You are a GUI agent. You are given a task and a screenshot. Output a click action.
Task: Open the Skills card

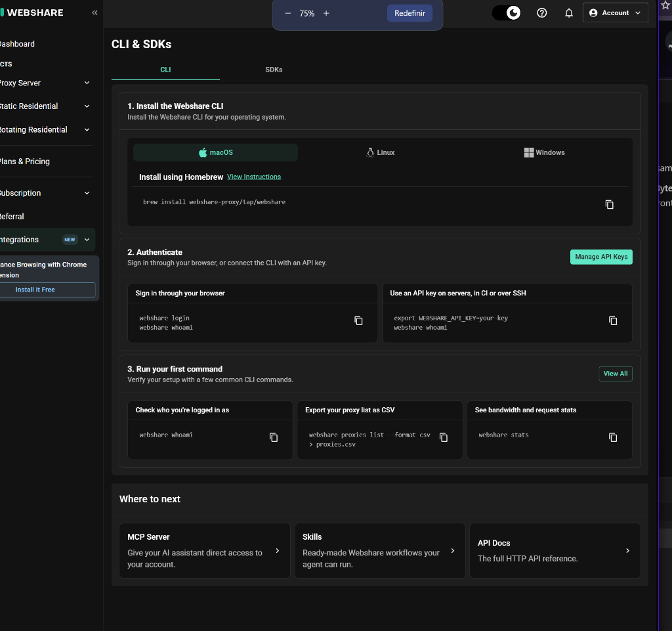[380, 550]
